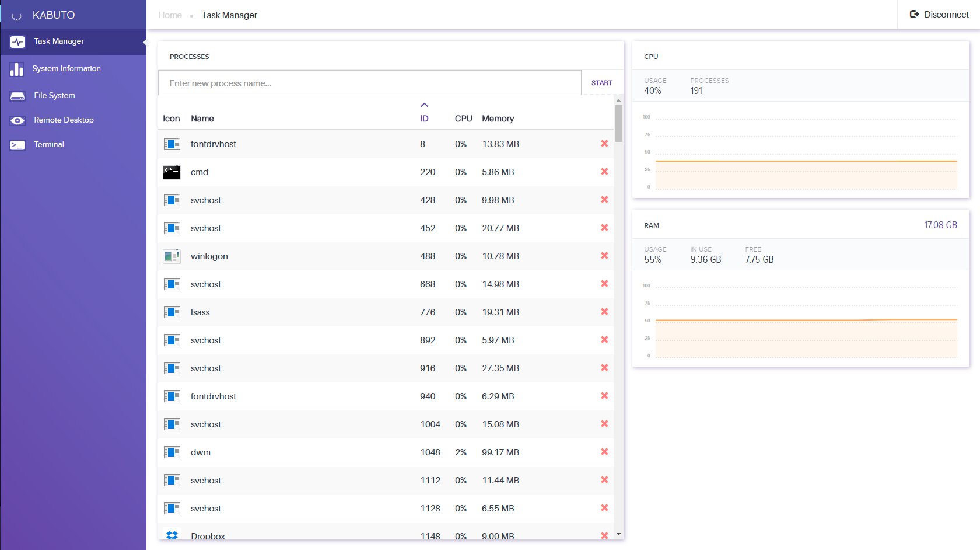Viewport: 980px width, 550px height.
Task: Kill svchost process with ID 916
Action: (604, 368)
